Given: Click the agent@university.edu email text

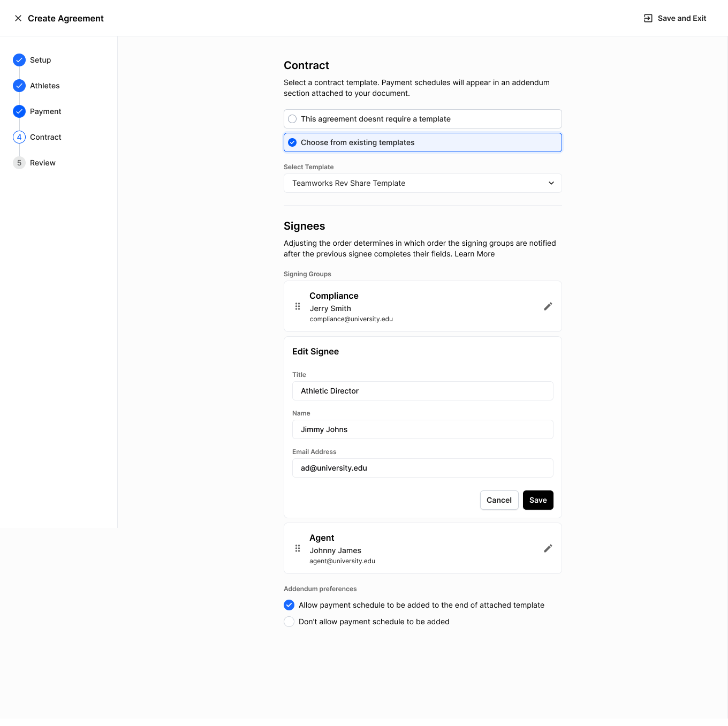Looking at the screenshot, I should point(343,561).
